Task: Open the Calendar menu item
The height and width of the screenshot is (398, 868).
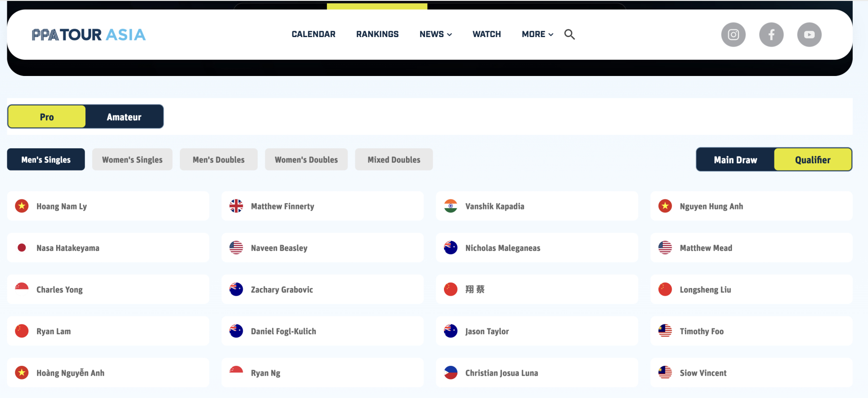Action: (x=313, y=34)
